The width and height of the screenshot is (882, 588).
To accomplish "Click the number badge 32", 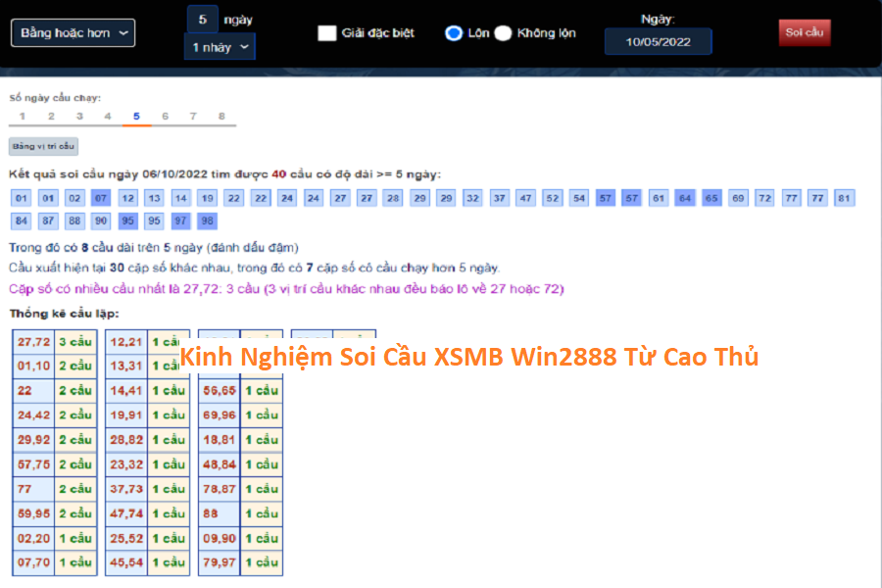I will click(x=472, y=198).
